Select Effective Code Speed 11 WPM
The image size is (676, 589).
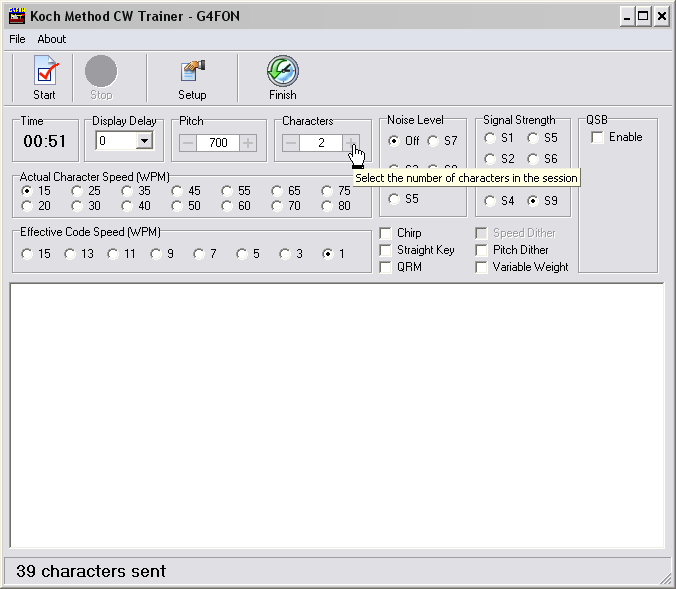tap(113, 254)
